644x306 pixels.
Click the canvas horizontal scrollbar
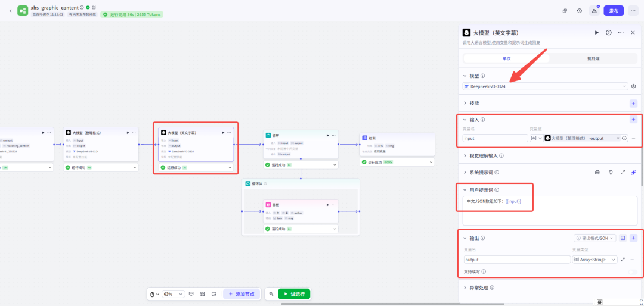tap(392, 304)
